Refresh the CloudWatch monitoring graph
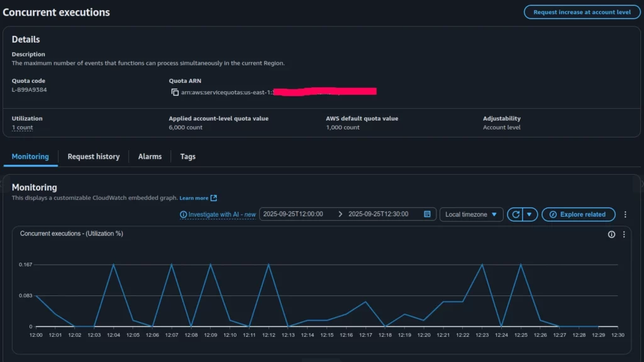644x362 pixels. click(x=516, y=214)
